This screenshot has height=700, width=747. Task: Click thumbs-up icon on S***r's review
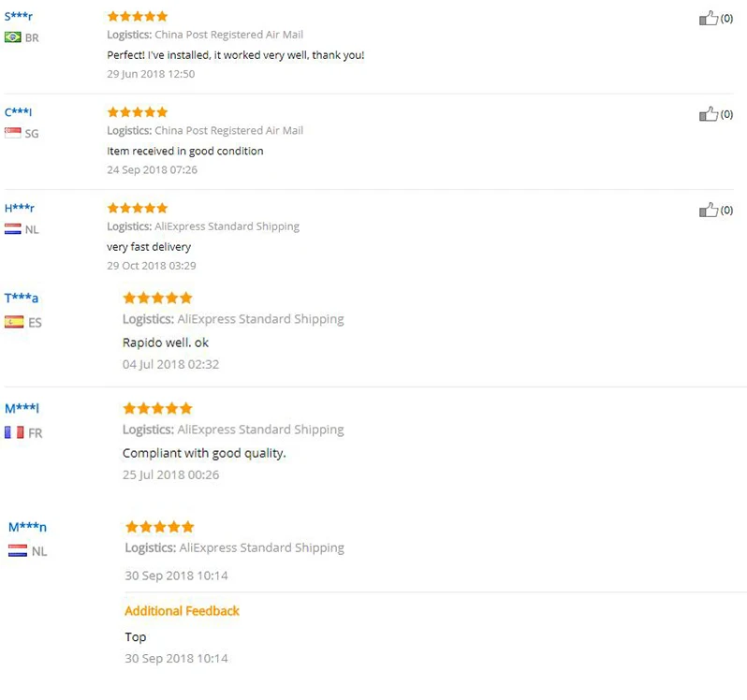coord(709,18)
